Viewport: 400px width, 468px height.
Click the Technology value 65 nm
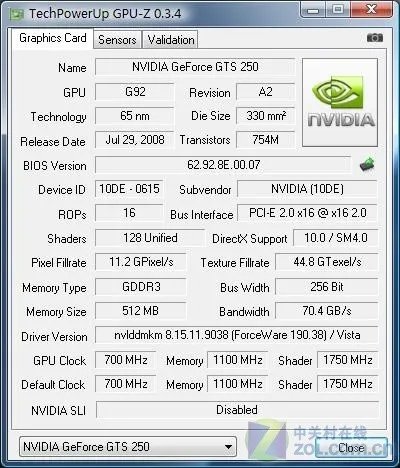(x=134, y=116)
